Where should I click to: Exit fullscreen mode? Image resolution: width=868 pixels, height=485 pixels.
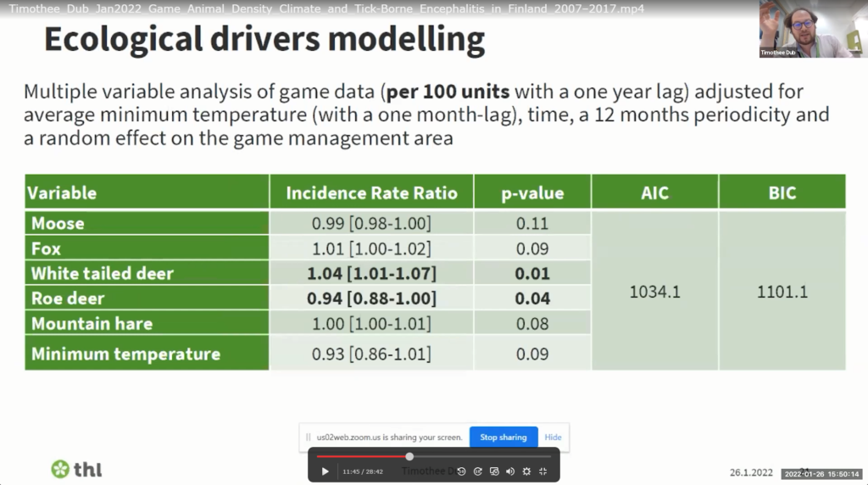(543, 471)
